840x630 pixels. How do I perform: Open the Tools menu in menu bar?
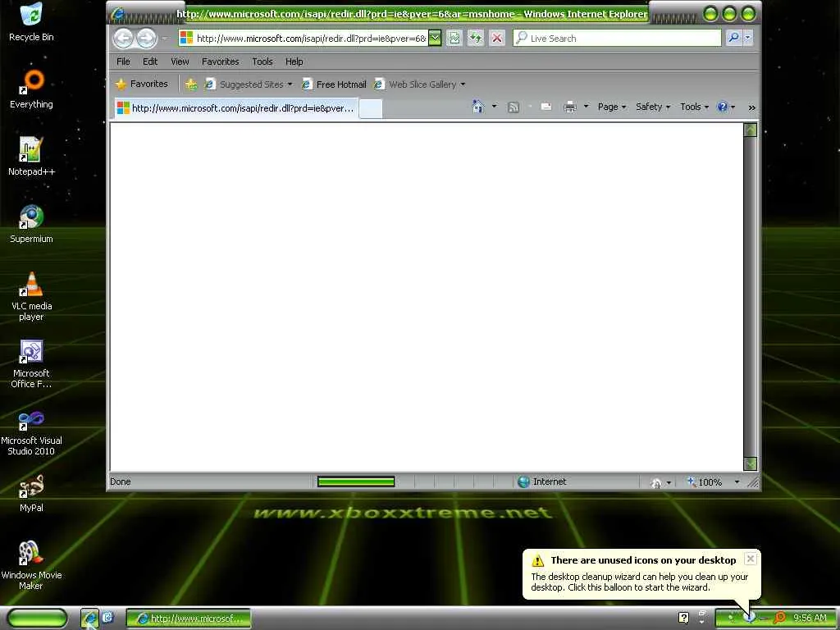(262, 62)
